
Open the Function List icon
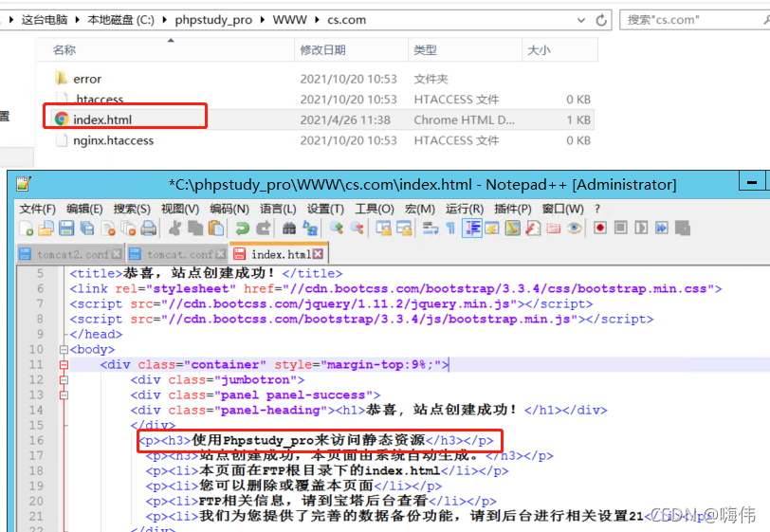pyautogui.click(x=533, y=228)
